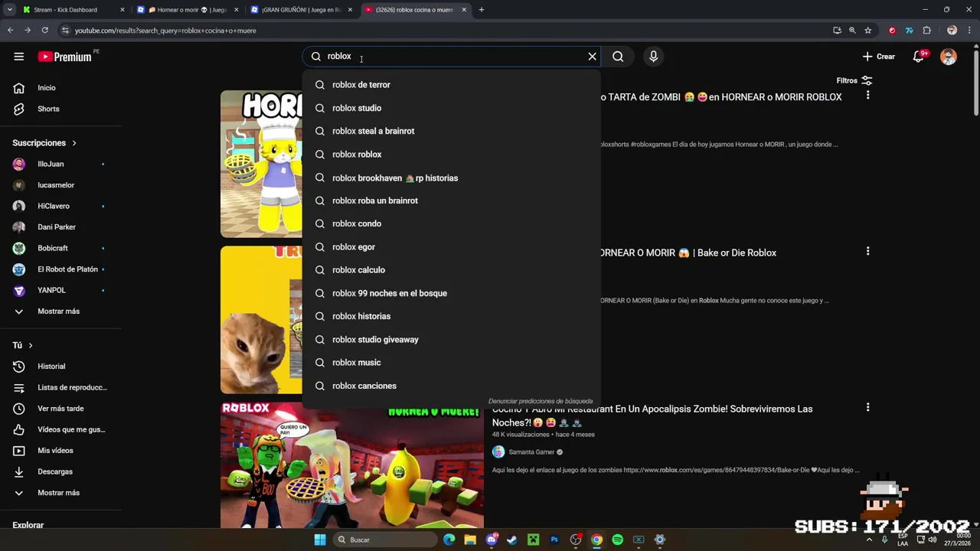The image size is (980, 551).
Task: Switch to the Hornear o morir tab
Action: pos(189,10)
